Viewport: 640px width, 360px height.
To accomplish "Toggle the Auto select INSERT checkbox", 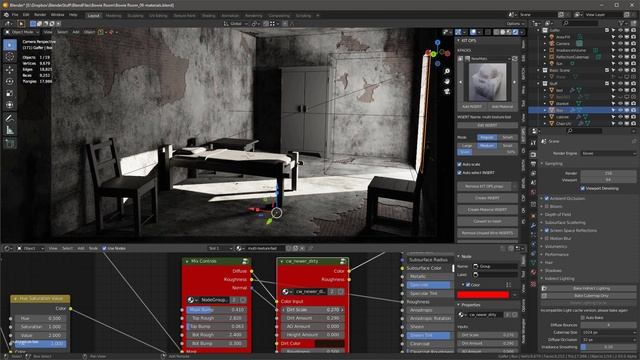I will 459,173.
